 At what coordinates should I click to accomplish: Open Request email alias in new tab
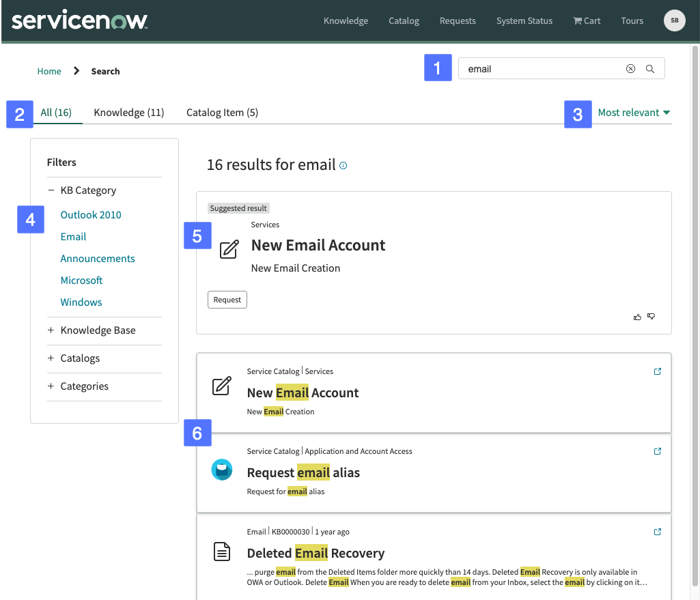657,451
